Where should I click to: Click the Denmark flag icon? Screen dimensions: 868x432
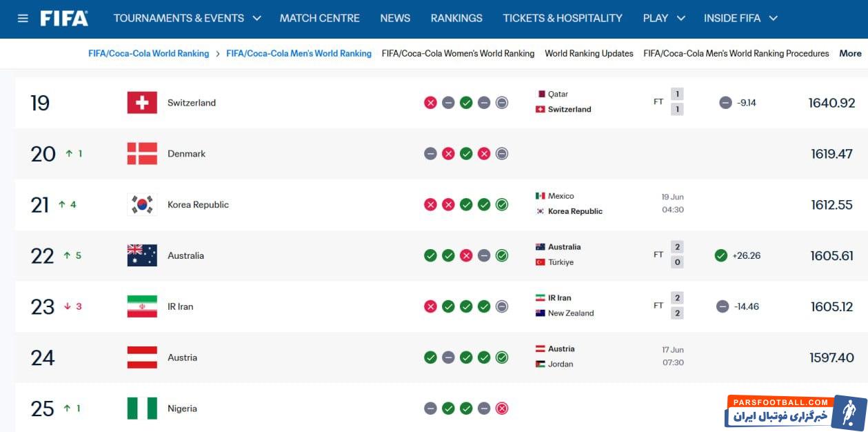pyautogui.click(x=142, y=154)
